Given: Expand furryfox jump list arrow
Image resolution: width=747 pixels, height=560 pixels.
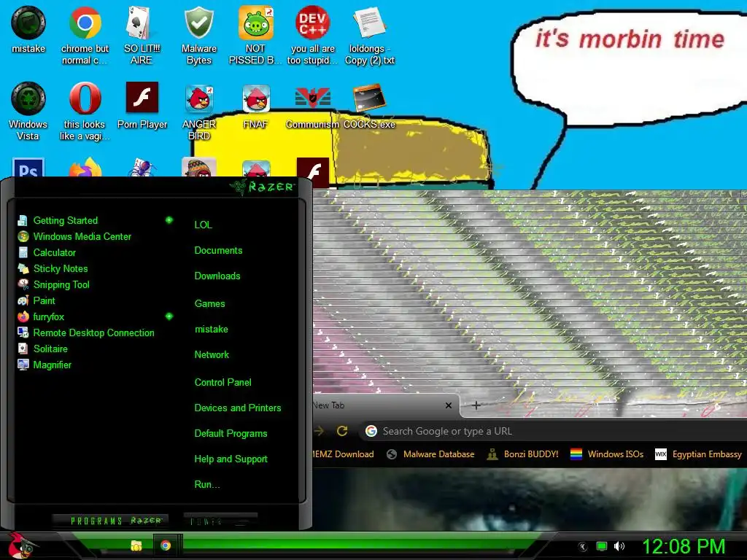Looking at the screenshot, I should (x=169, y=316).
